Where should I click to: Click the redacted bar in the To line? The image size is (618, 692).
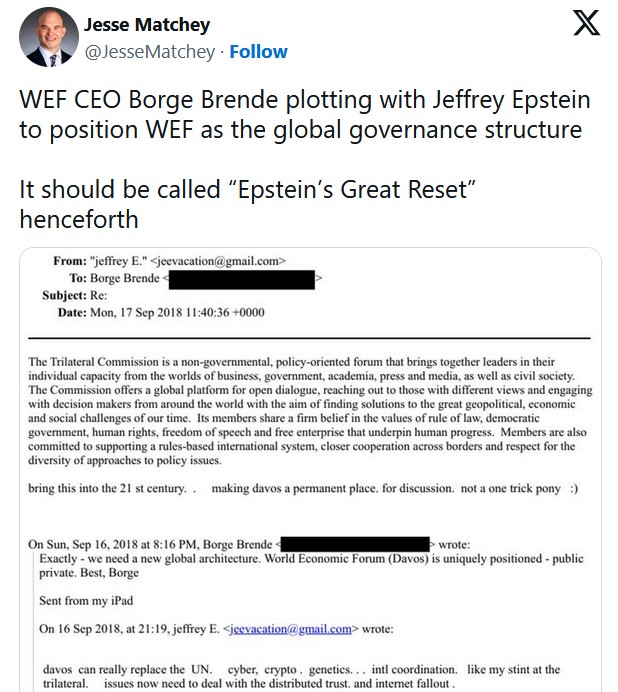tap(243, 279)
